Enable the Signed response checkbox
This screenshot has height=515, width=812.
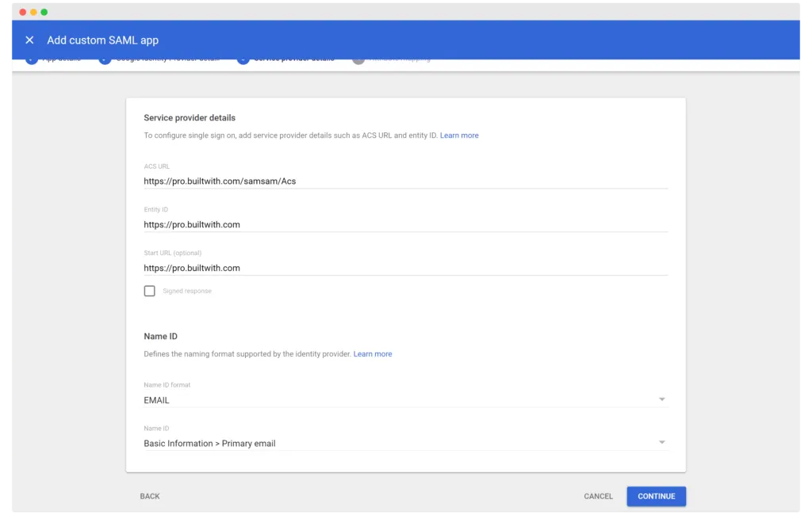[x=150, y=291]
